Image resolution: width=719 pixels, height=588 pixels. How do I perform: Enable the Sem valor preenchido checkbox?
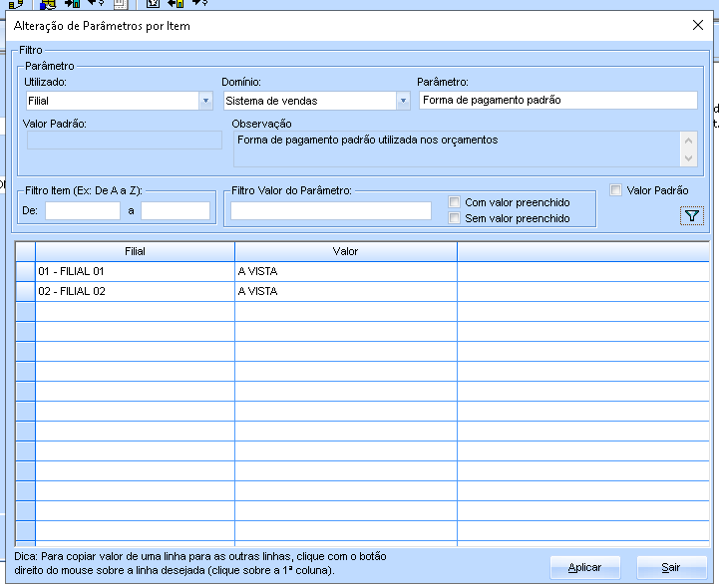click(x=454, y=218)
